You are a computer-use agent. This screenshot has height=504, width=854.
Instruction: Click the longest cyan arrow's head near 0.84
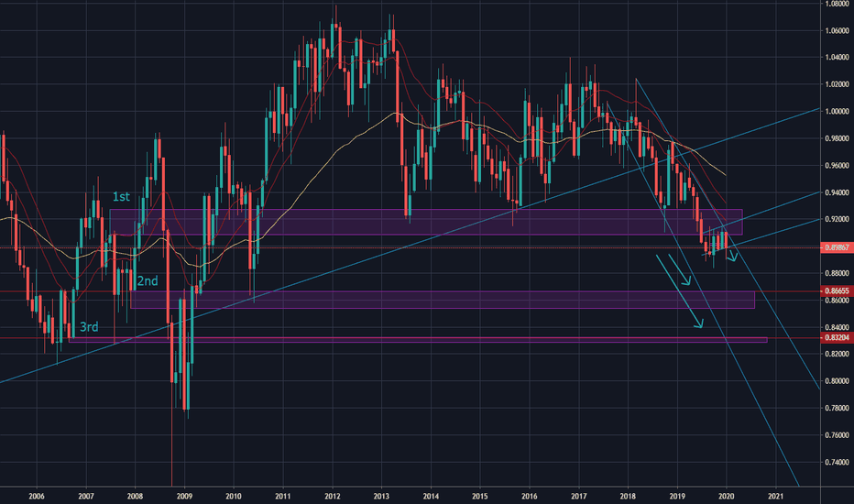701,325
